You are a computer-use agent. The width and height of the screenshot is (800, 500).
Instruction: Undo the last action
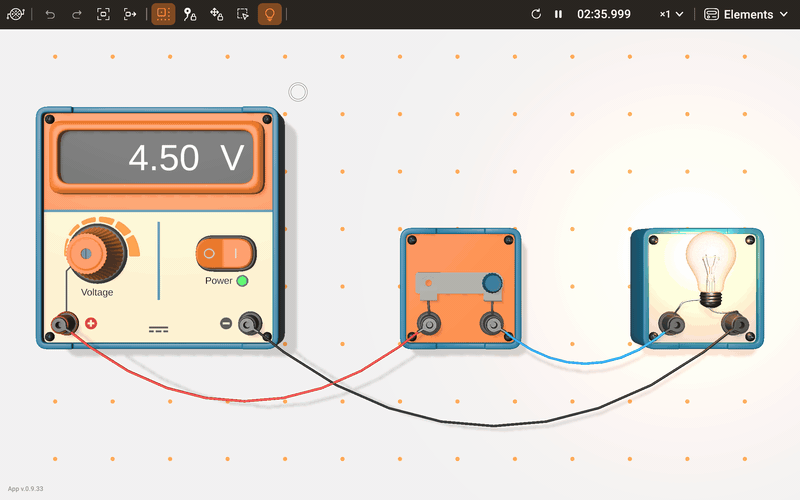50,14
